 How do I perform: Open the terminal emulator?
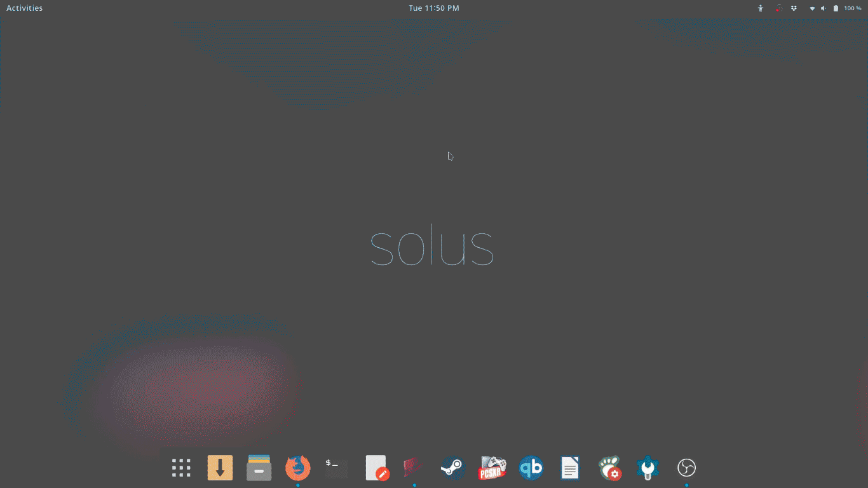(x=336, y=468)
